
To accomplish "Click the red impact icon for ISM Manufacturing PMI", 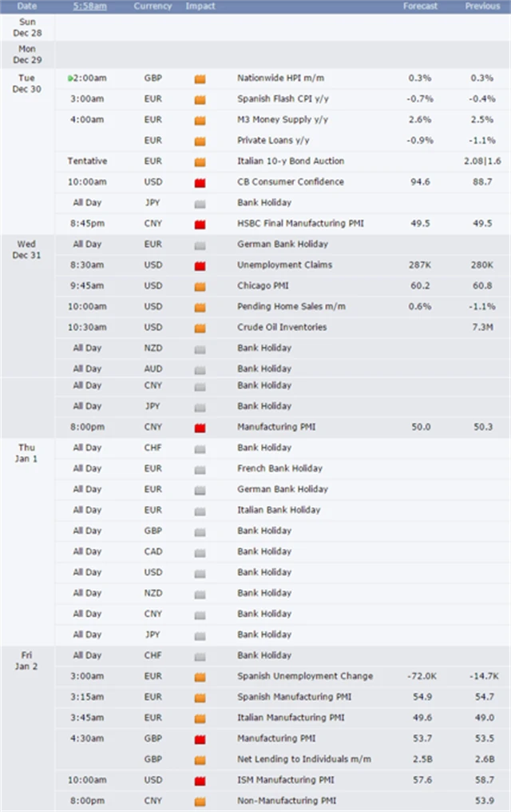I will pos(200,780).
